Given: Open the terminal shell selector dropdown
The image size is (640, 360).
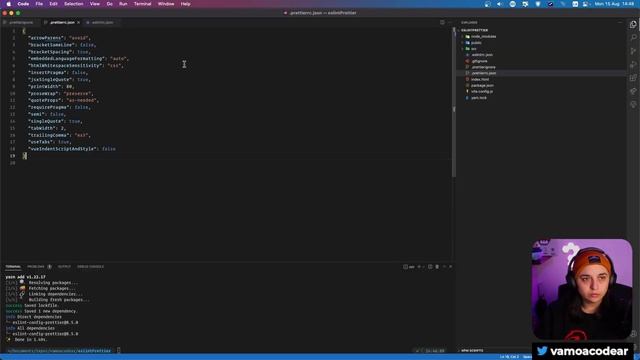Looking at the screenshot, I should 423,267.
